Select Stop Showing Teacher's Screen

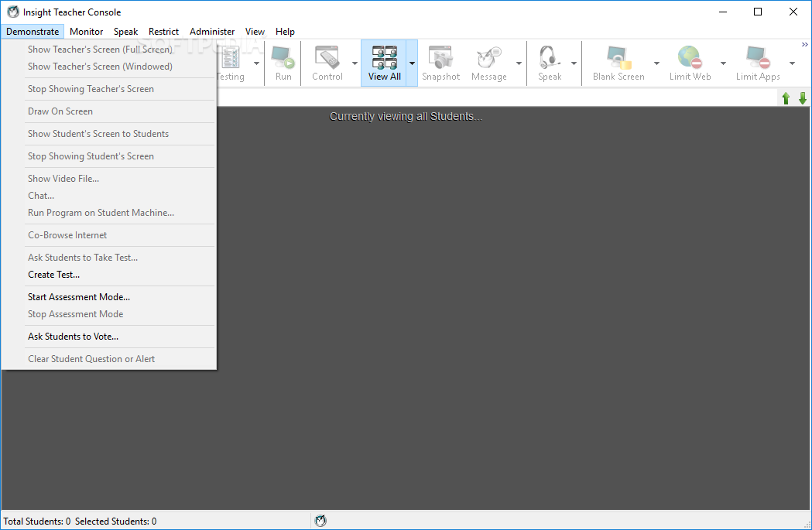[x=108, y=88]
